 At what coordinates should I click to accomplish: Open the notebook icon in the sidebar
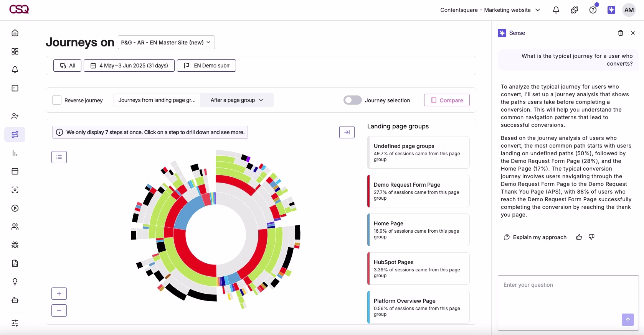click(x=15, y=88)
